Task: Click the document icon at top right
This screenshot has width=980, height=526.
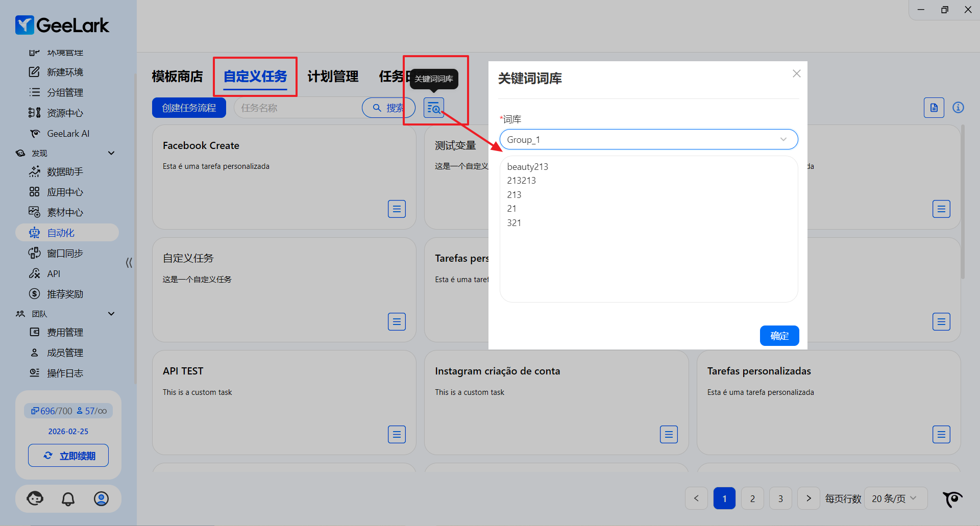Action: [934, 108]
